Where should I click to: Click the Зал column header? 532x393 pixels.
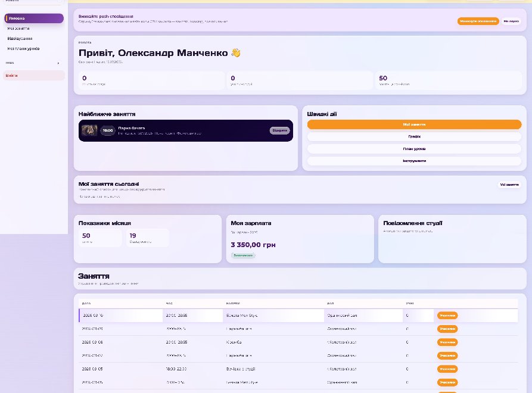coord(330,303)
